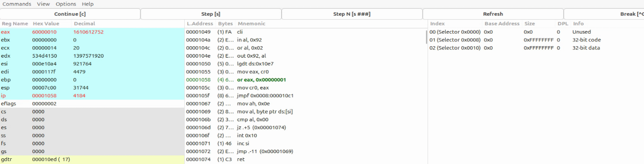Click the L.Address column header
Screen dimensions: 644x164
(x=200, y=24)
